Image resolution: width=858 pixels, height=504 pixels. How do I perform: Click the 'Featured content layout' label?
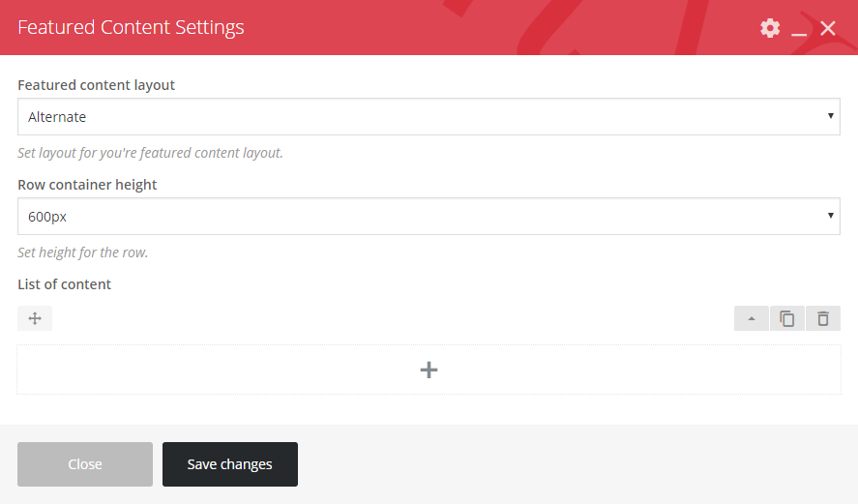(x=97, y=85)
